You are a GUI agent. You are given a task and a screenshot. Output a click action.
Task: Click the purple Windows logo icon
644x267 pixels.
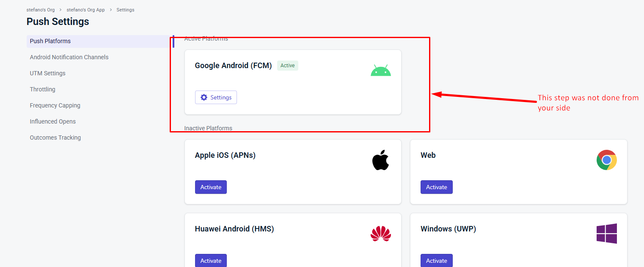point(606,234)
